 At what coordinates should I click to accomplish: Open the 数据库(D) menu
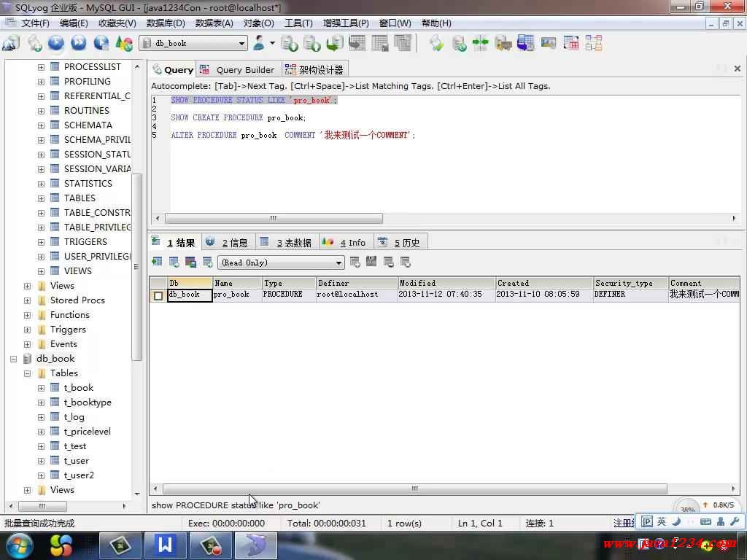tap(166, 23)
